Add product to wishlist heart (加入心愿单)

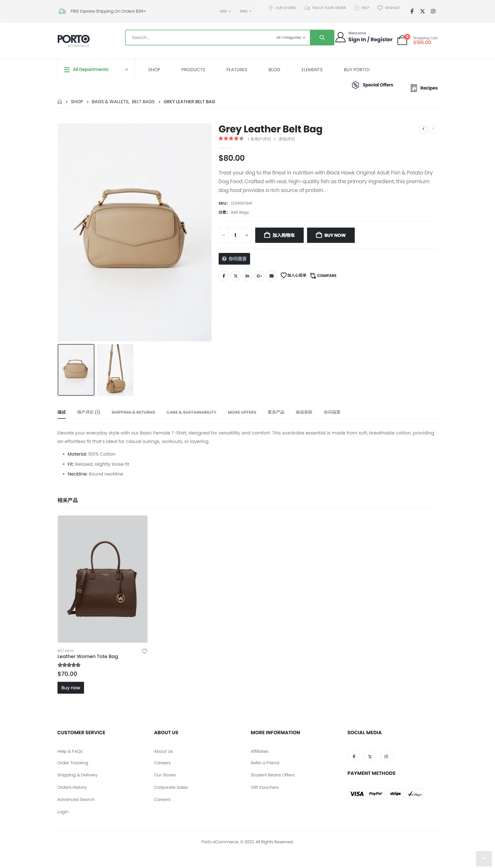click(293, 275)
